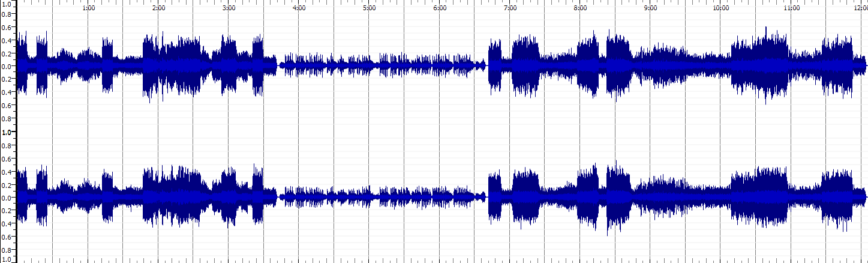Click the 2:00 mark on the time ruler

point(158,8)
